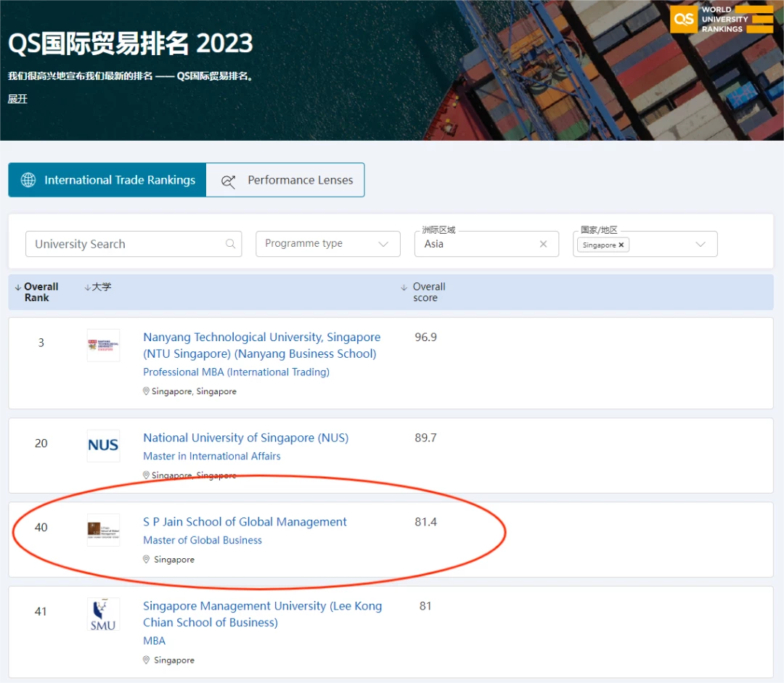Click the NUS logo thumbnail
The image size is (784, 683).
(x=104, y=446)
